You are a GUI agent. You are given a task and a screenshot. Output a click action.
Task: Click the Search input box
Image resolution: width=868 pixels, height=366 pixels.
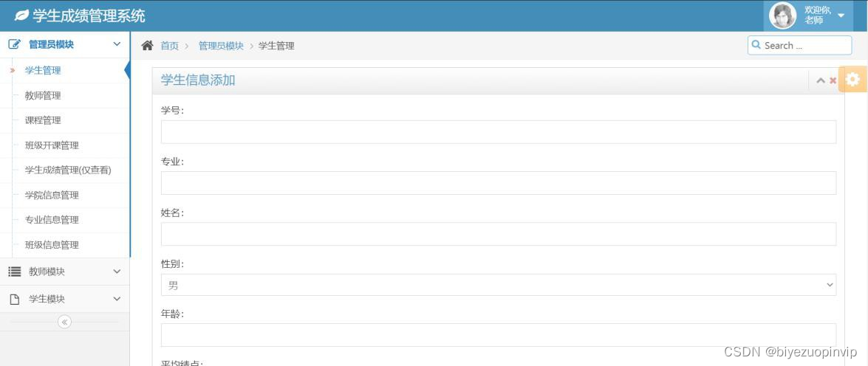click(799, 45)
